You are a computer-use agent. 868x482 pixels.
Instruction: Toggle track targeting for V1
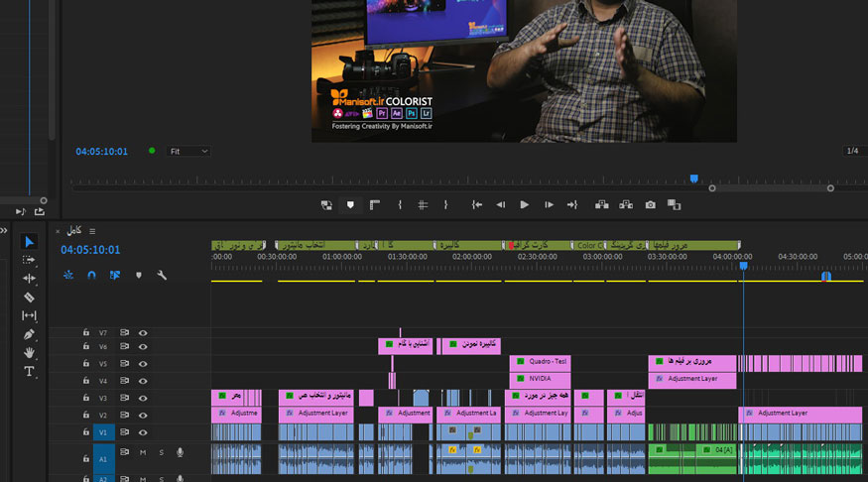tap(103, 432)
